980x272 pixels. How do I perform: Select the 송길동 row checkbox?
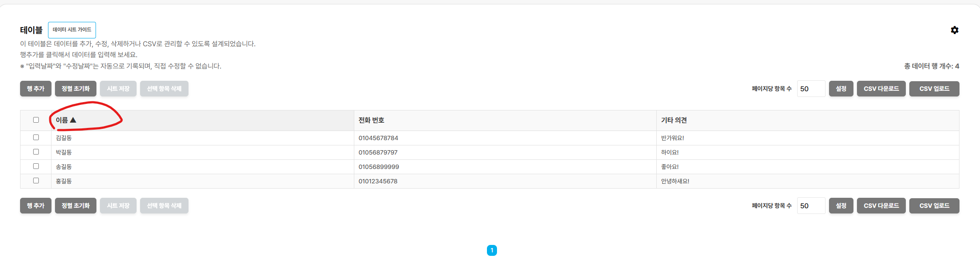coord(36,166)
